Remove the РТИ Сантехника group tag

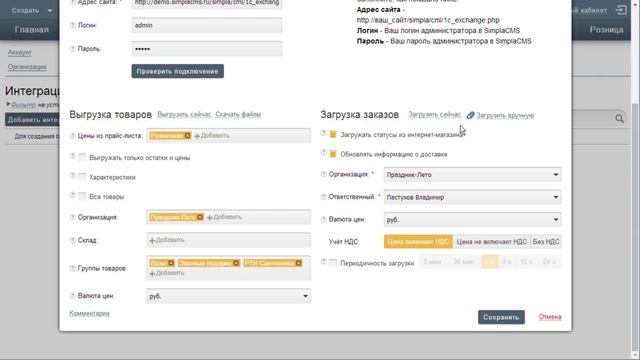click(x=299, y=263)
